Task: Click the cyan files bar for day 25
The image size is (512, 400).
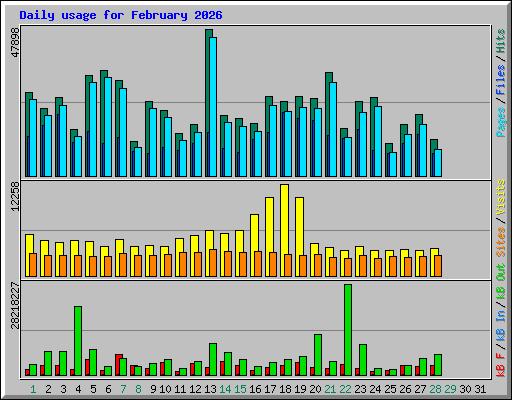Action: point(393,165)
